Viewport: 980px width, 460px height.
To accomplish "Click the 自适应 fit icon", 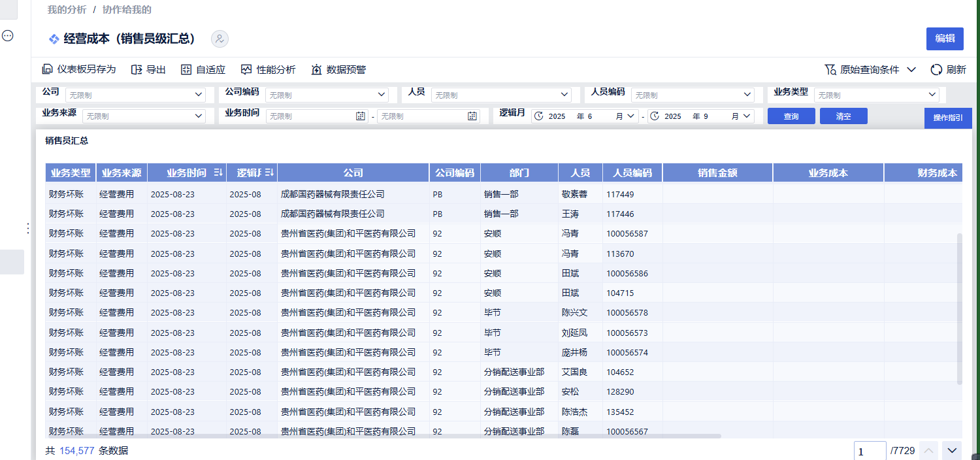I will pyautogui.click(x=186, y=69).
